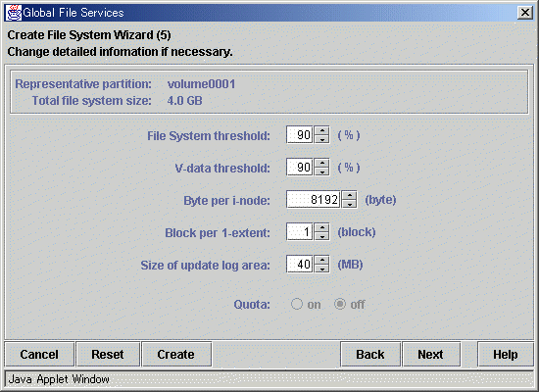Open the Help button
This screenshot has height=392, width=539.
coord(506,354)
